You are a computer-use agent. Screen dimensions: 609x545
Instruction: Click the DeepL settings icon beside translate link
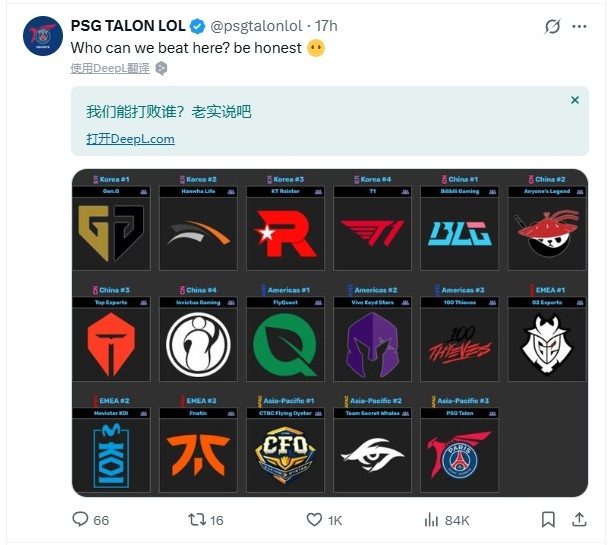162,68
